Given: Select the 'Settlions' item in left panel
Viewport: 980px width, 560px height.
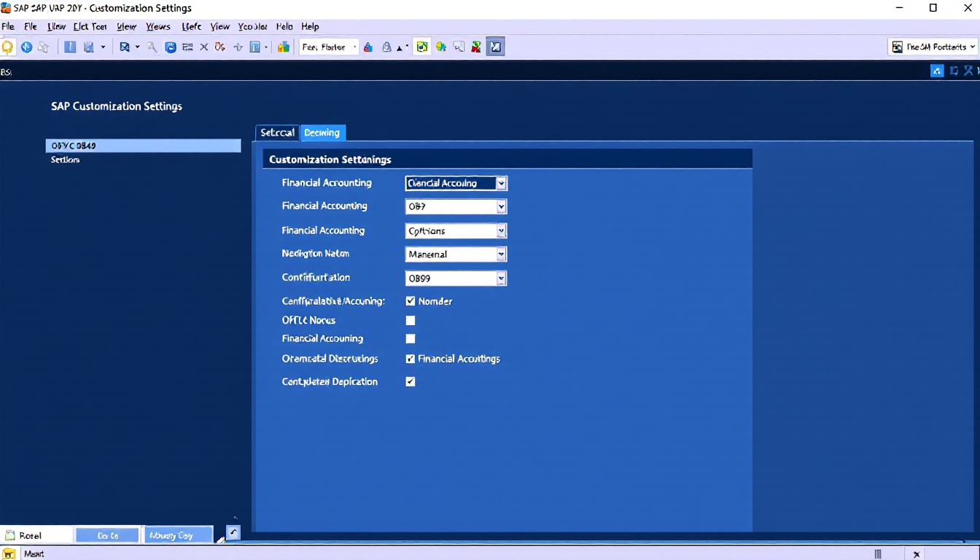Looking at the screenshot, I should [x=66, y=160].
